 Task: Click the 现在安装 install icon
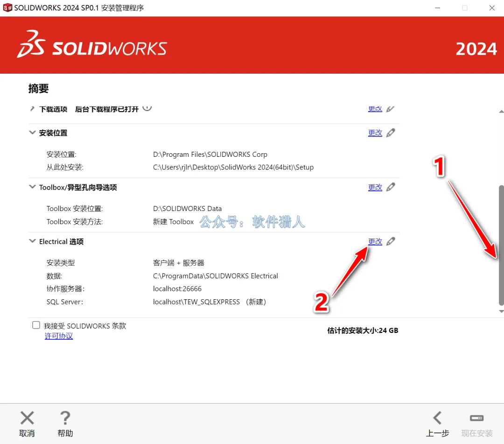click(x=476, y=418)
